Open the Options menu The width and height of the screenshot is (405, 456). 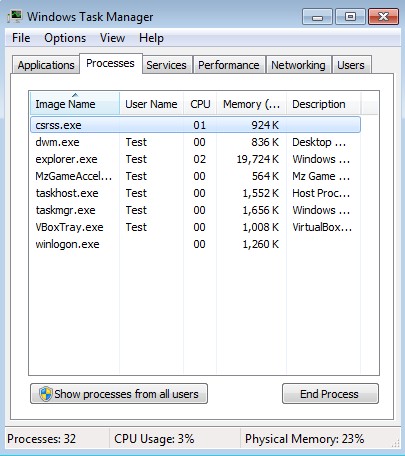(65, 38)
